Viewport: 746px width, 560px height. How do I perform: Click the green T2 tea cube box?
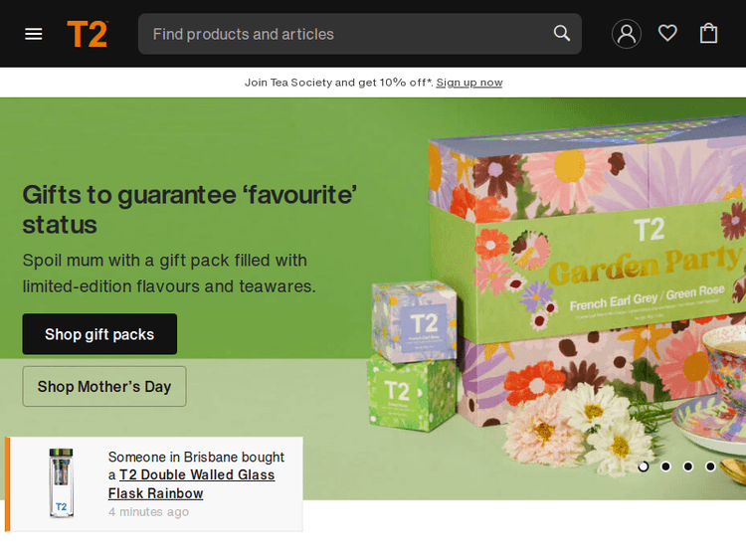coord(412,394)
